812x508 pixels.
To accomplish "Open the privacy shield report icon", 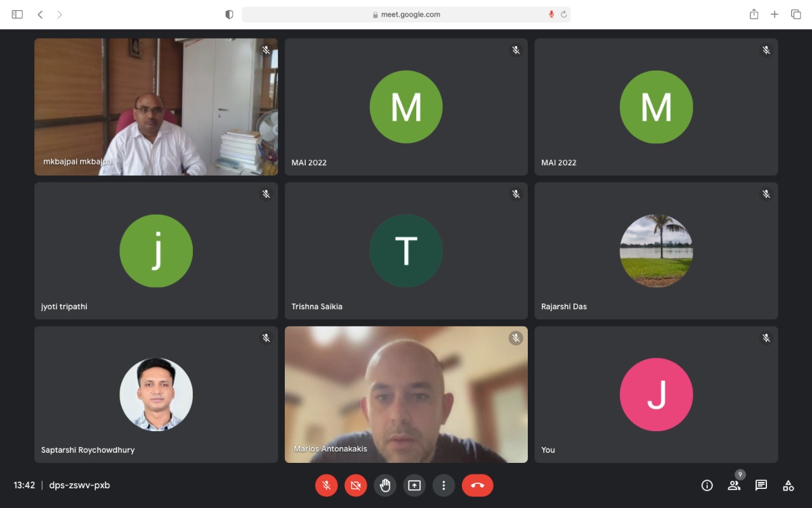I will 229,14.
